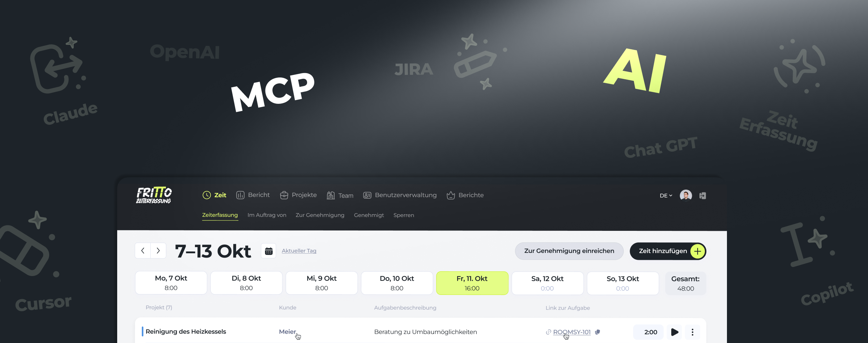Click the Fritto Zeiterfassung logo

coord(154,195)
